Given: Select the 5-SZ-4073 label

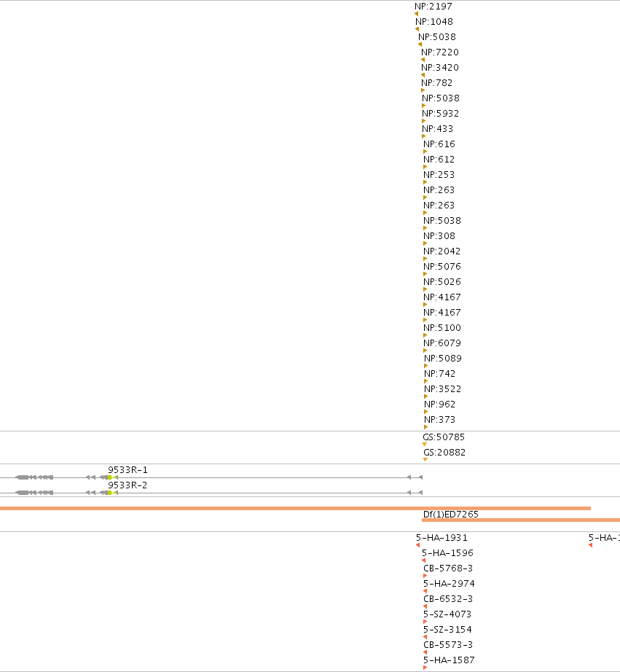Looking at the screenshot, I should pyautogui.click(x=447, y=614).
